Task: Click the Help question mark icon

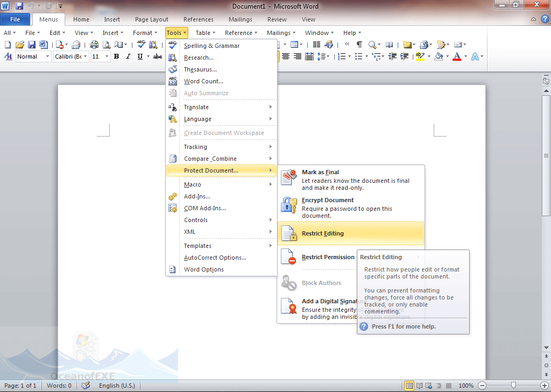Action: click(545, 19)
